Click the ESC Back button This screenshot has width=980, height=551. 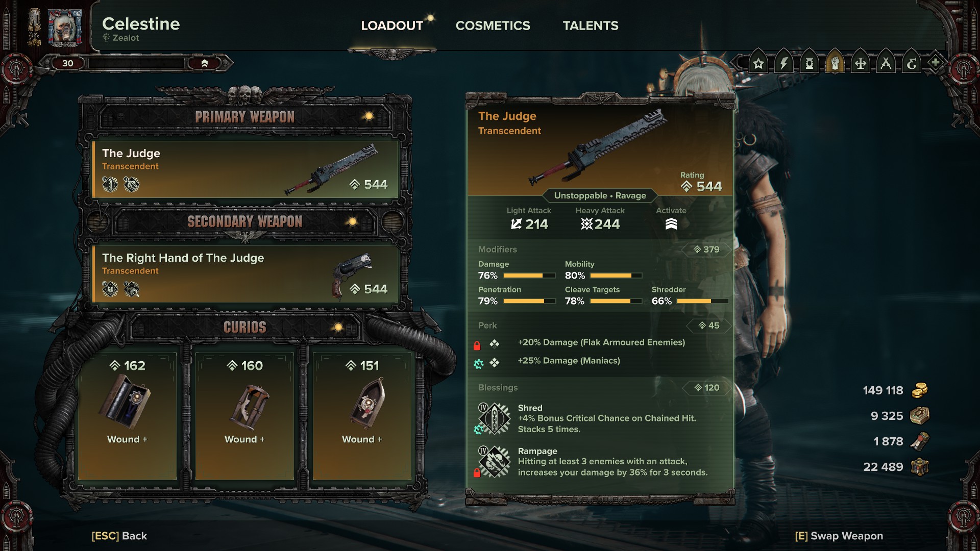(119, 536)
